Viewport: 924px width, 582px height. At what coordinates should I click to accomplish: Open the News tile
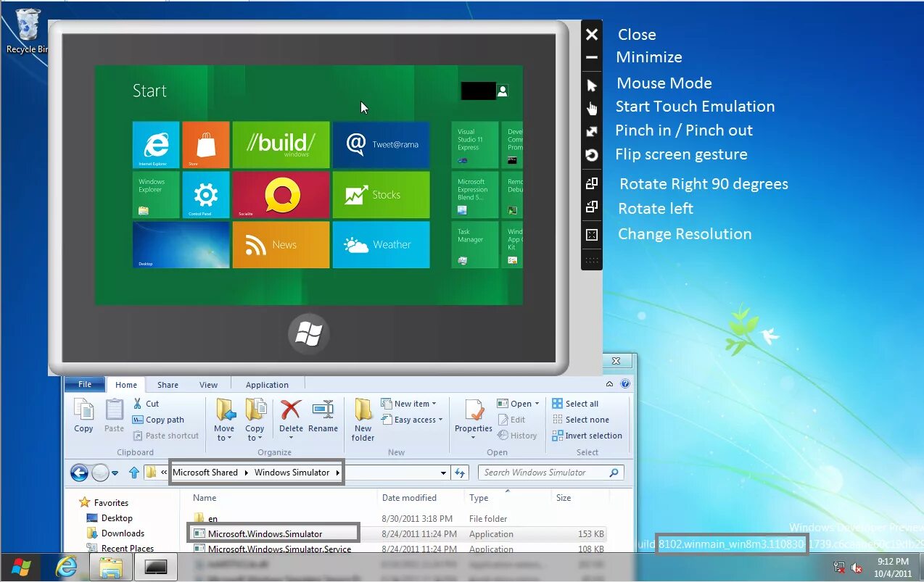click(281, 245)
